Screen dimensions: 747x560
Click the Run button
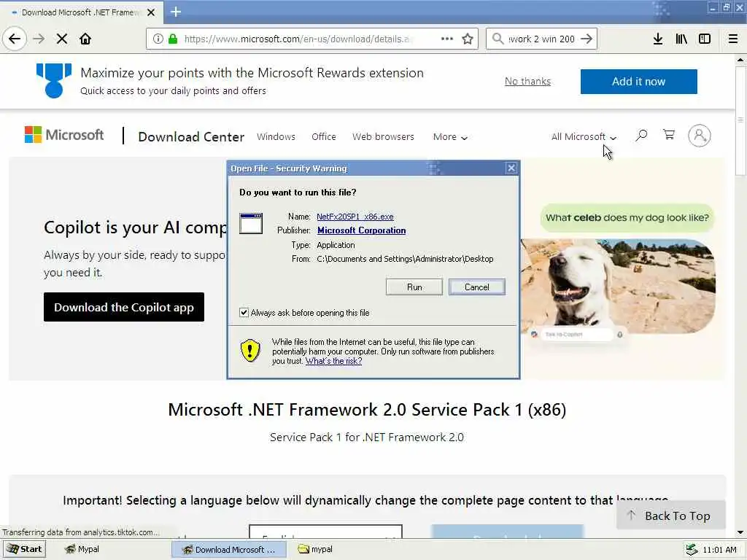coord(414,287)
